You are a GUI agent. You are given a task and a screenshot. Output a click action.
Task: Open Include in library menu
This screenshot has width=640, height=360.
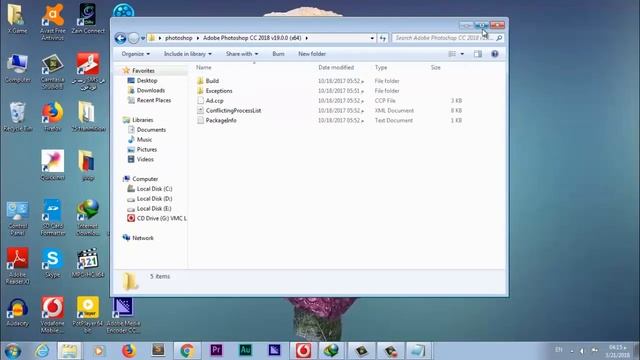188,54
